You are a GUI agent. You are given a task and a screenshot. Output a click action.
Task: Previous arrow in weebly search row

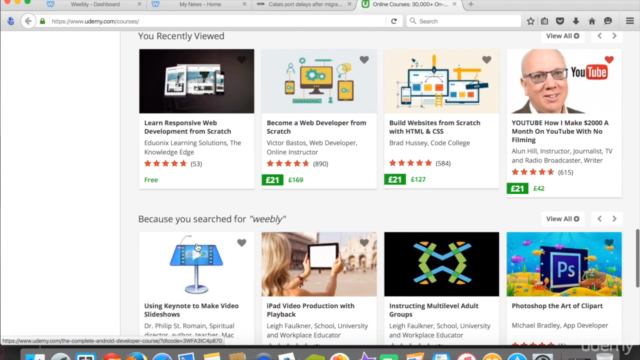click(600, 219)
